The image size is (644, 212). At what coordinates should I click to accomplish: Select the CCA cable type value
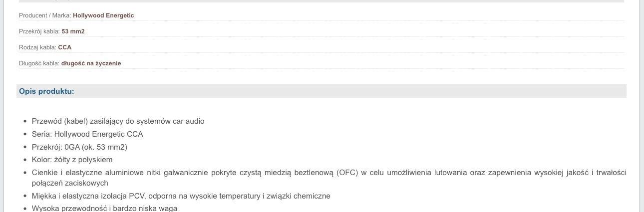point(65,47)
